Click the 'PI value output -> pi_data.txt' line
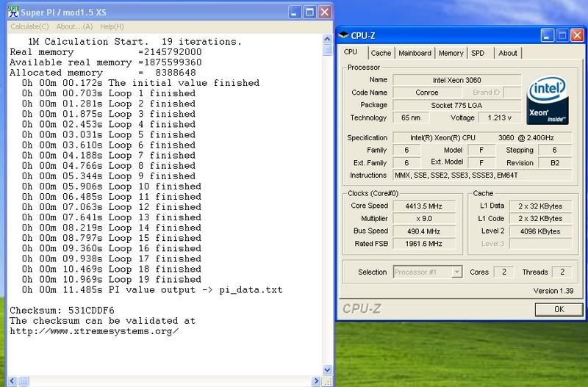 coord(152,290)
